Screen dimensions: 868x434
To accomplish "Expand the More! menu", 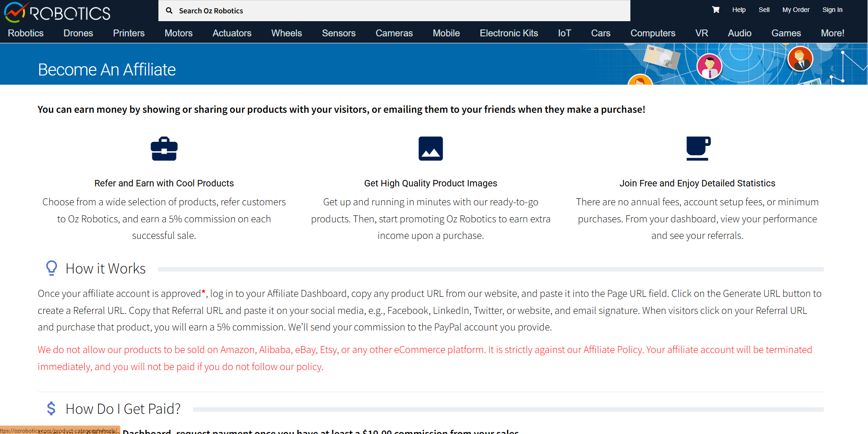I will click(832, 33).
